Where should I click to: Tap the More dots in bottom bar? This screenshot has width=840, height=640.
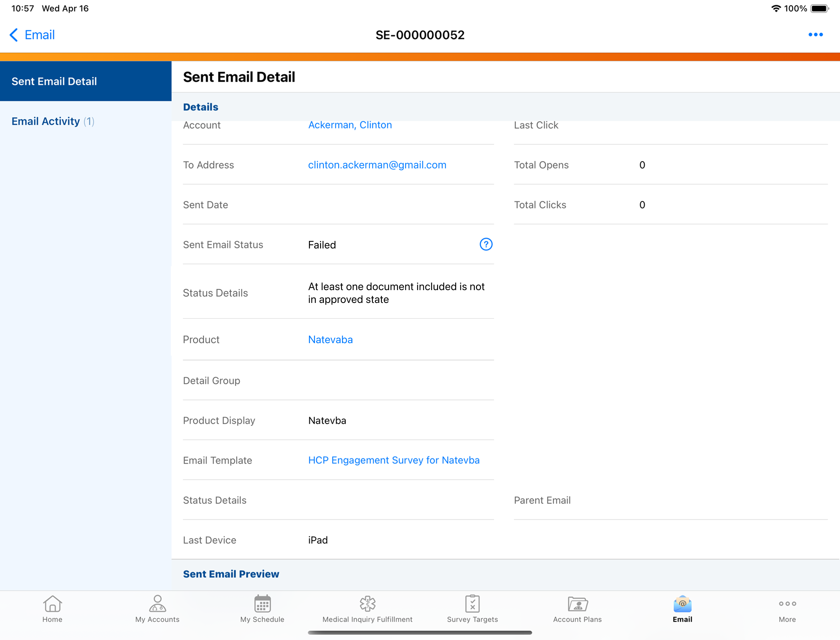(787, 604)
